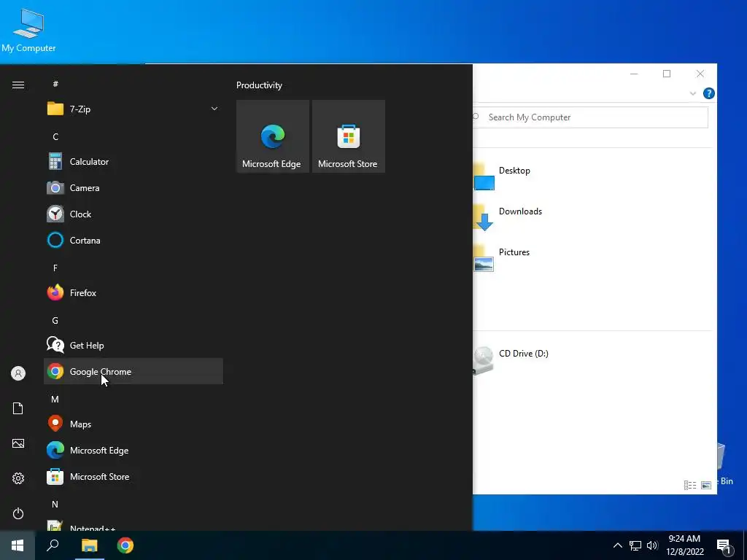Open taskbar Search magnifier

pyautogui.click(x=53, y=545)
